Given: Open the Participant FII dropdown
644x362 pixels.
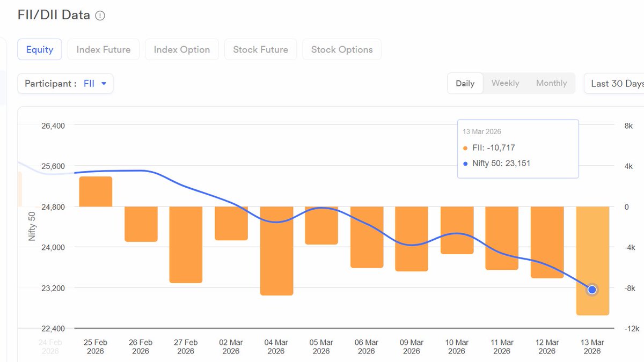Looking at the screenshot, I should [65, 84].
